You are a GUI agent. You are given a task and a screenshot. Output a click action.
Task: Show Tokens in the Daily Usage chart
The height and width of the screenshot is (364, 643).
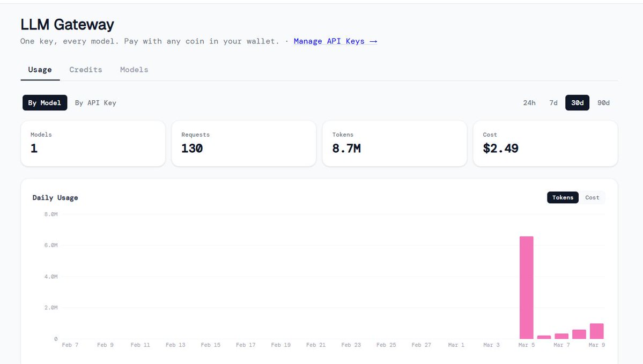563,197
